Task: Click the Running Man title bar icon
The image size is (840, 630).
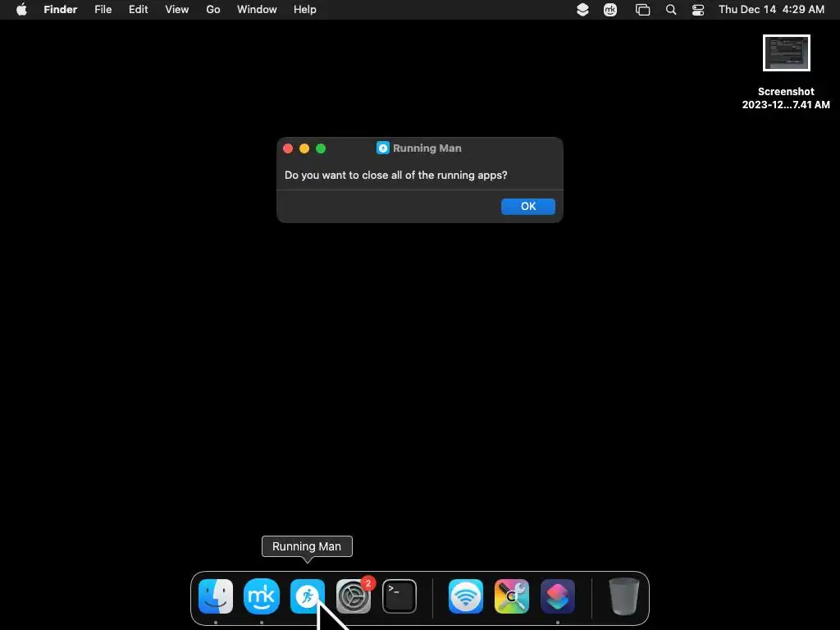Action: point(382,148)
